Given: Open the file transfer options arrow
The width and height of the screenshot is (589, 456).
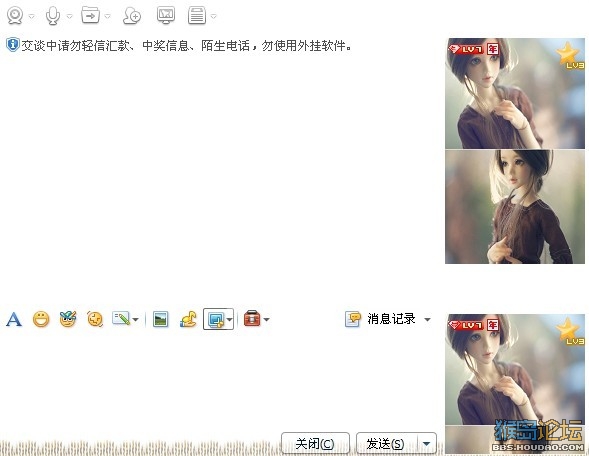Looking at the screenshot, I should point(107,16).
